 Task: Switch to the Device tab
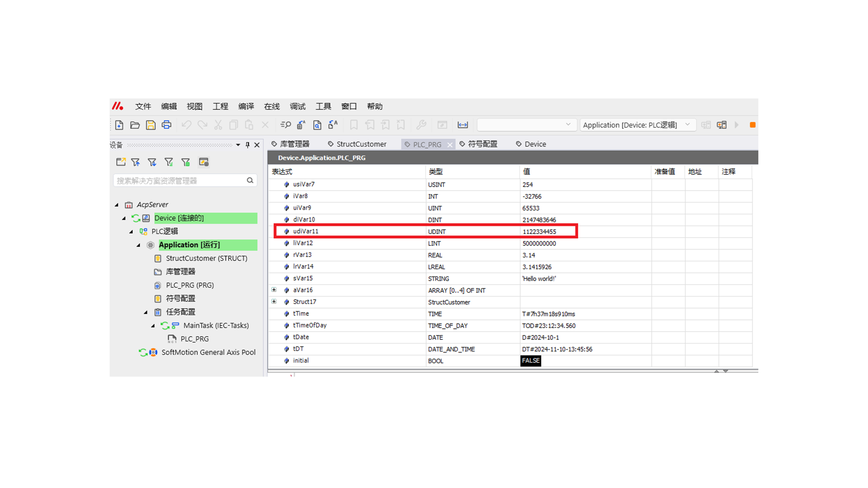[531, 144]
